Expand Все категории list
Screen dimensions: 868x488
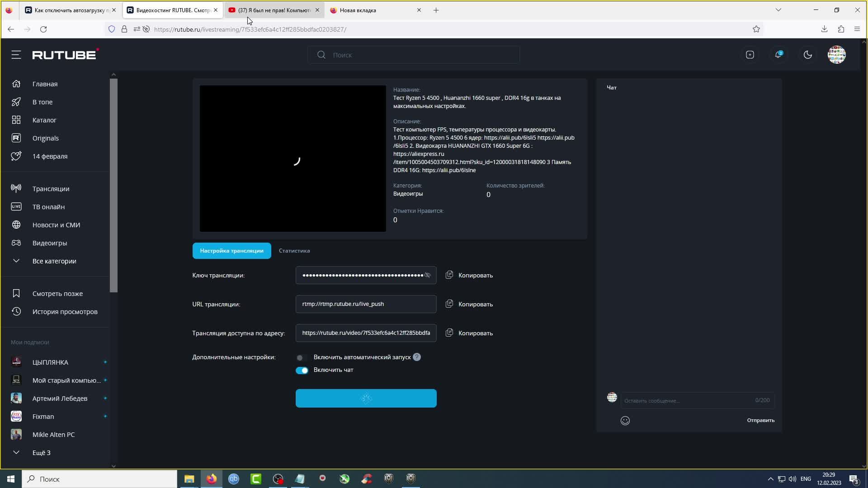coord(54,261)
